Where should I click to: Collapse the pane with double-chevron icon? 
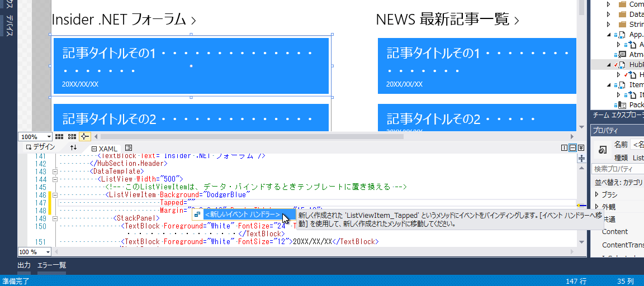click(581, 147)
